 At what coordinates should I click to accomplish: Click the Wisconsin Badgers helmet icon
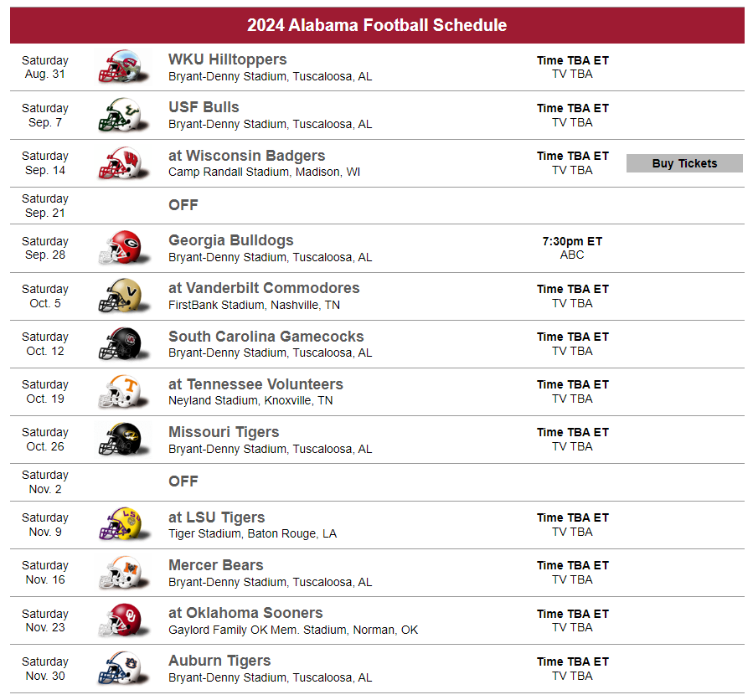click(121, 163)
